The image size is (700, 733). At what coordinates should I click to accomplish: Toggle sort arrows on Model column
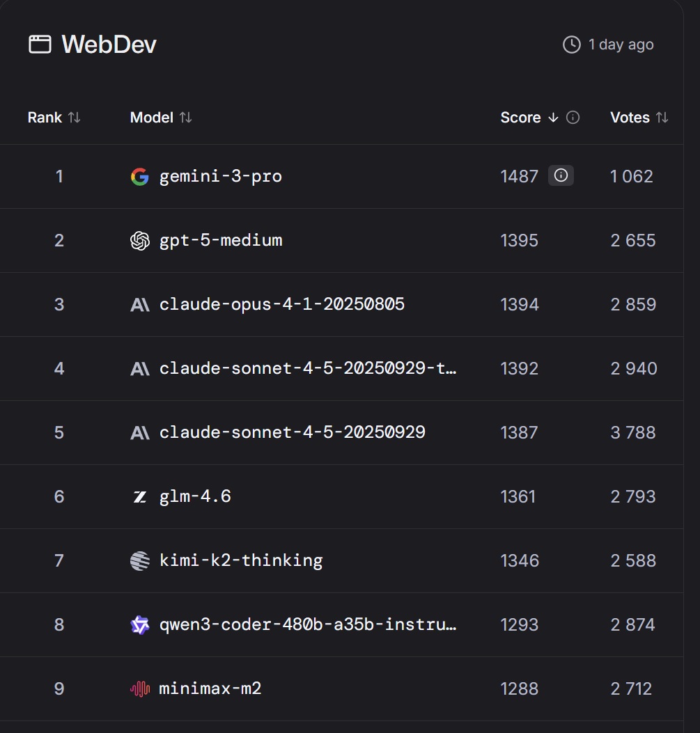(185, 118)
